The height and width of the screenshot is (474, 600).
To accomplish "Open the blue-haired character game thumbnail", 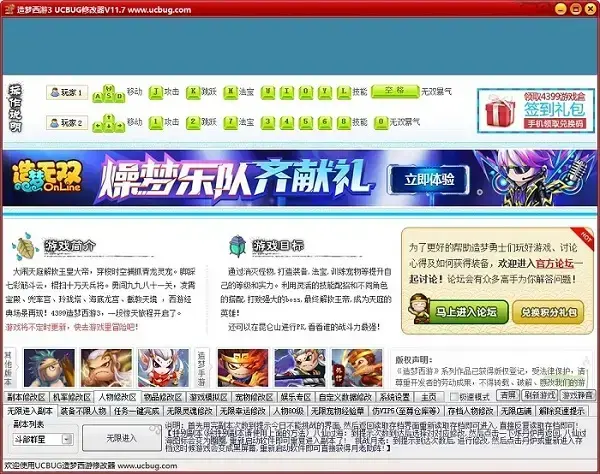I will (x=49, y=368).
